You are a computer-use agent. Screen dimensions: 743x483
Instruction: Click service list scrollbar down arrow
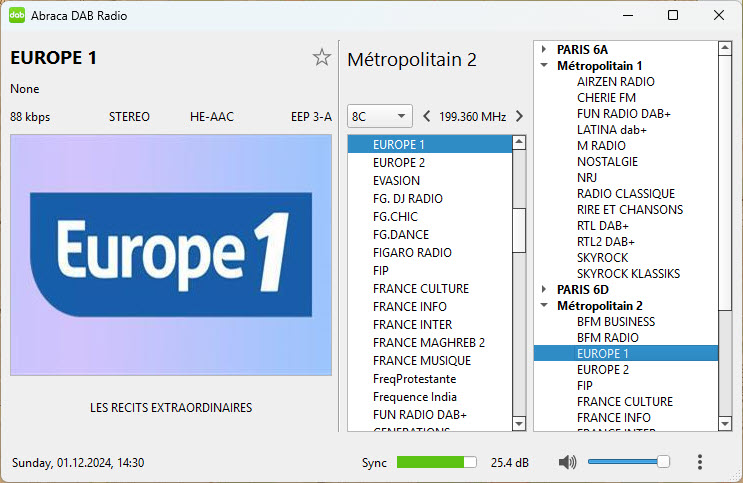coord(519,424)
